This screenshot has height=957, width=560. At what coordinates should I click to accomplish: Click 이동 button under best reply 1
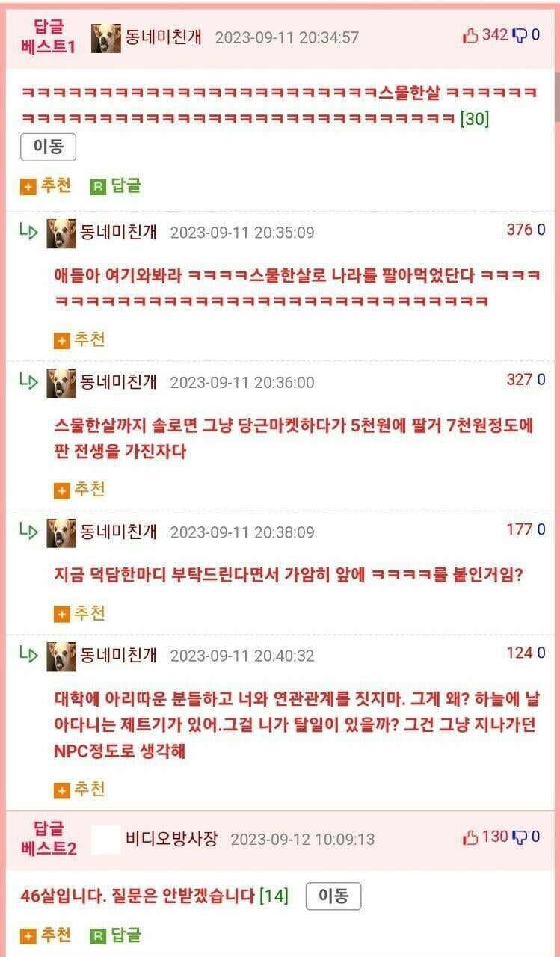click(48, 147)
